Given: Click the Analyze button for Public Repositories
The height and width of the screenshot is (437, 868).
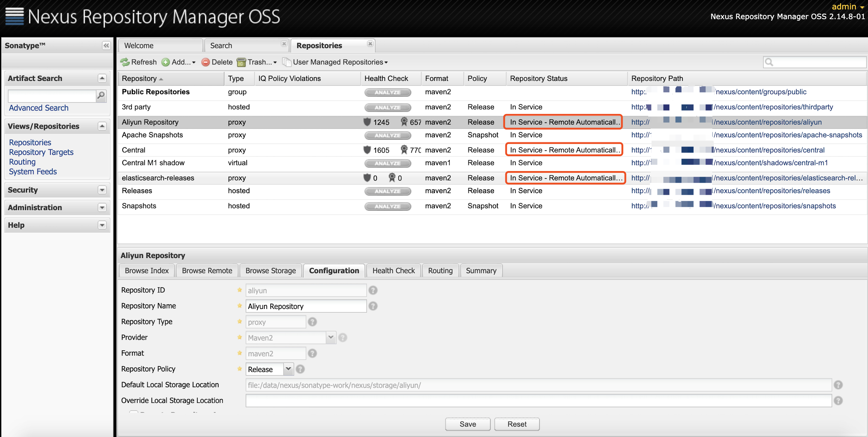Looking at the screenshot, I should (388, 92).
